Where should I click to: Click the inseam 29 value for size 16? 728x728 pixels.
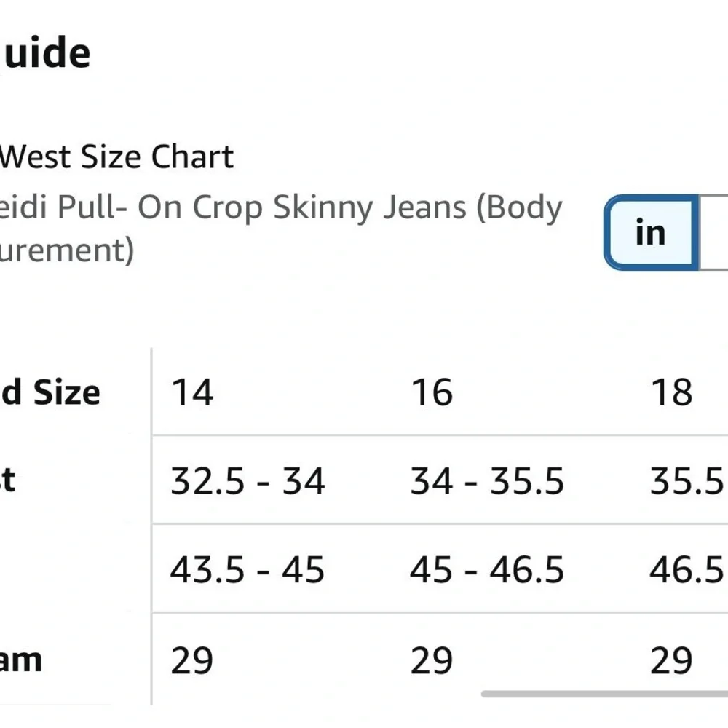pyautogui.click(x=432, y=661)
